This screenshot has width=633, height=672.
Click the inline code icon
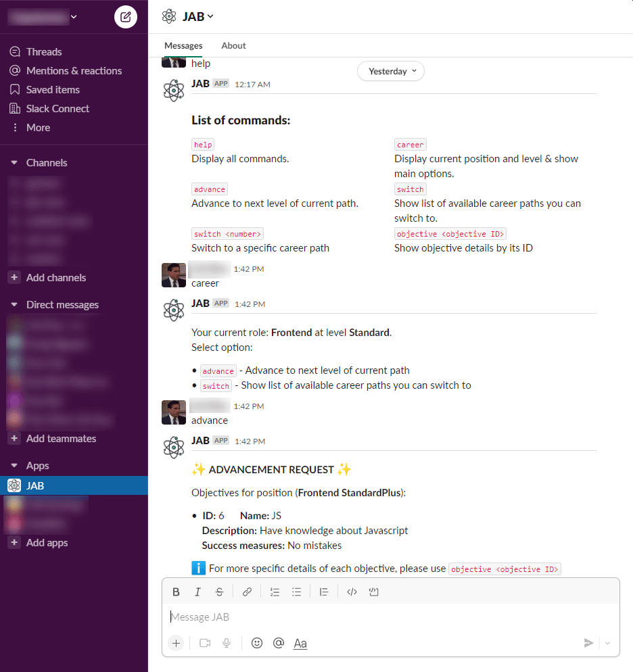(352, 592)
